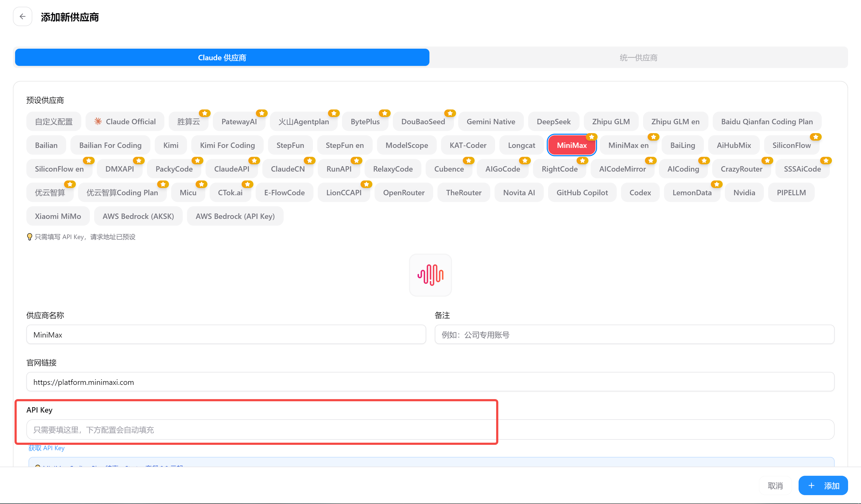
Task: Choose Baidu Qianfan Coding Plan
Action: [x=767, y=122]
